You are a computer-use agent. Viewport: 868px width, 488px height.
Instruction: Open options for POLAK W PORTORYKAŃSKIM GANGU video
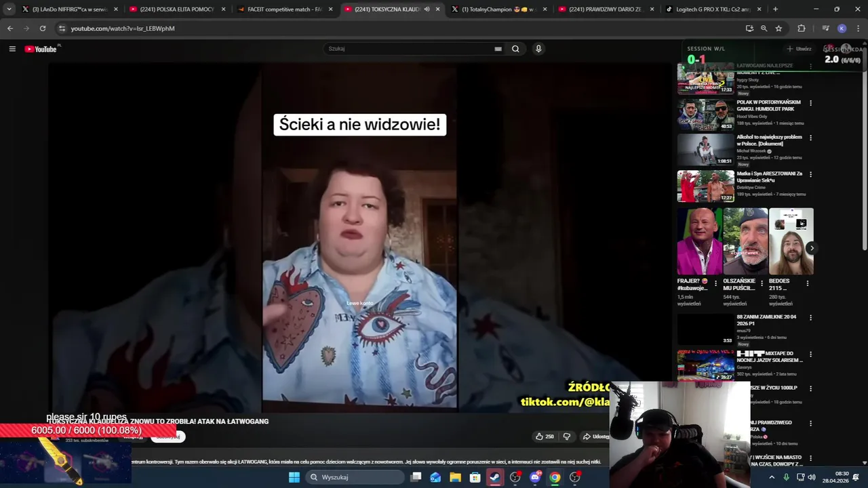coord(810,104)
